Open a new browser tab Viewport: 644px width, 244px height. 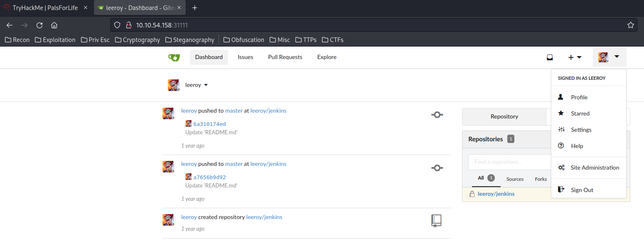[194, 7]
